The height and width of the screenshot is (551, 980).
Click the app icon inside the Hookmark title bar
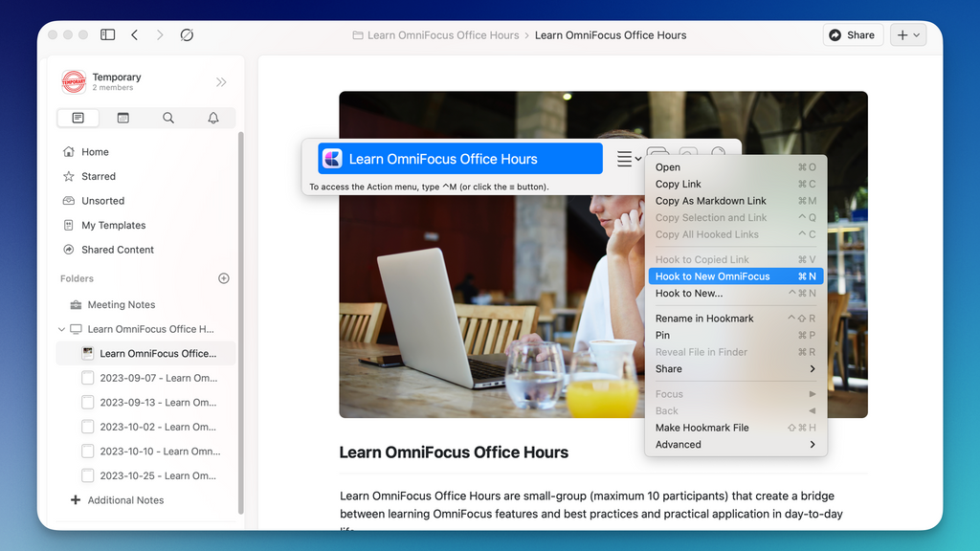click(x=332, y=159)
